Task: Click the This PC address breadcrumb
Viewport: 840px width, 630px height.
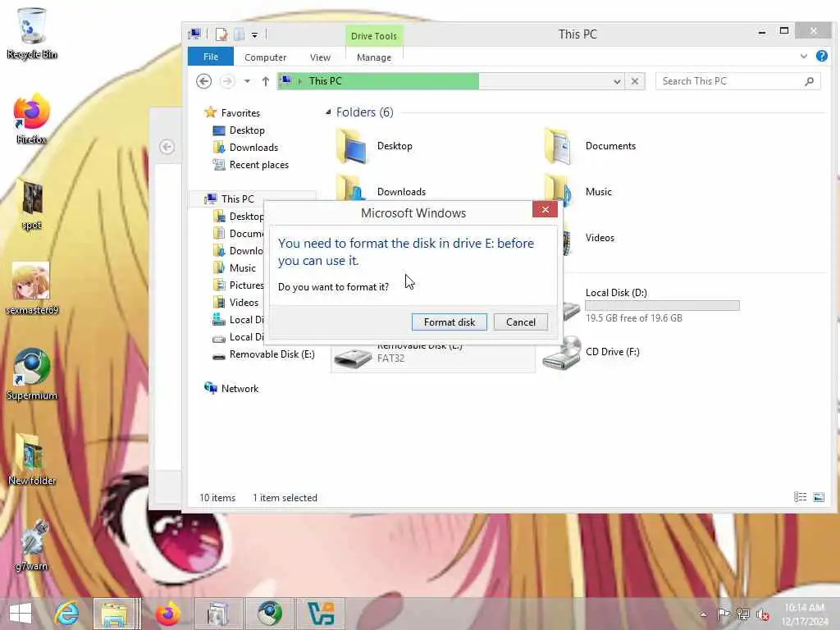Action: pos(325,81)
